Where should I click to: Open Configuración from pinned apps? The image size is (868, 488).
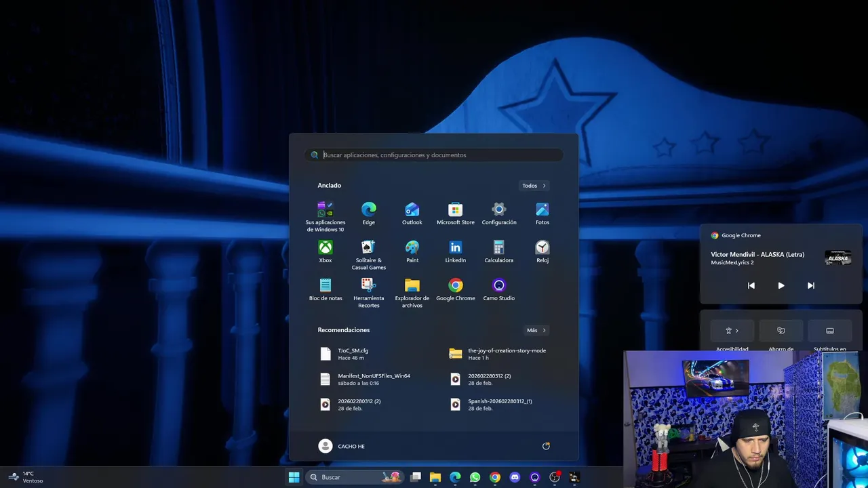pyautogui.click(x=499, y=213)
